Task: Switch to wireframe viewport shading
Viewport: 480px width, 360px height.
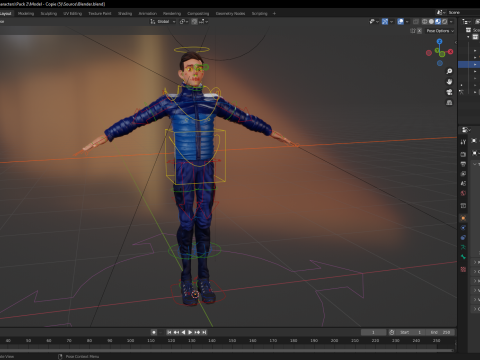Action: pos(425,22)
